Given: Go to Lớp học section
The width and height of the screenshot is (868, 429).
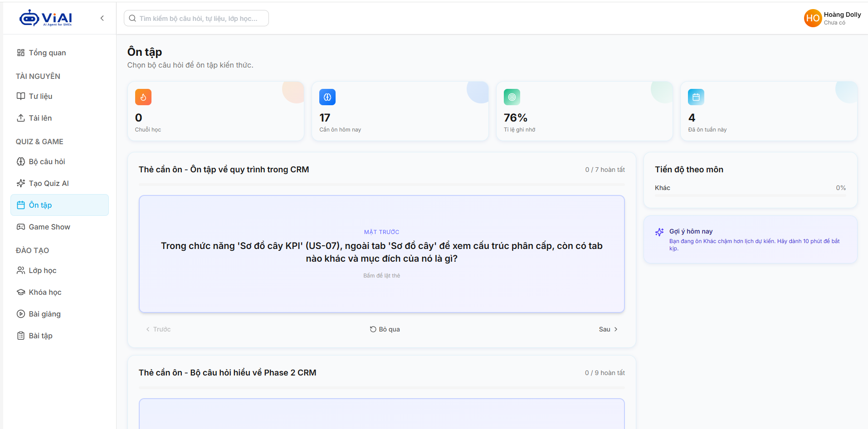Looking at the screenshot, I should [x=59, y=270].
